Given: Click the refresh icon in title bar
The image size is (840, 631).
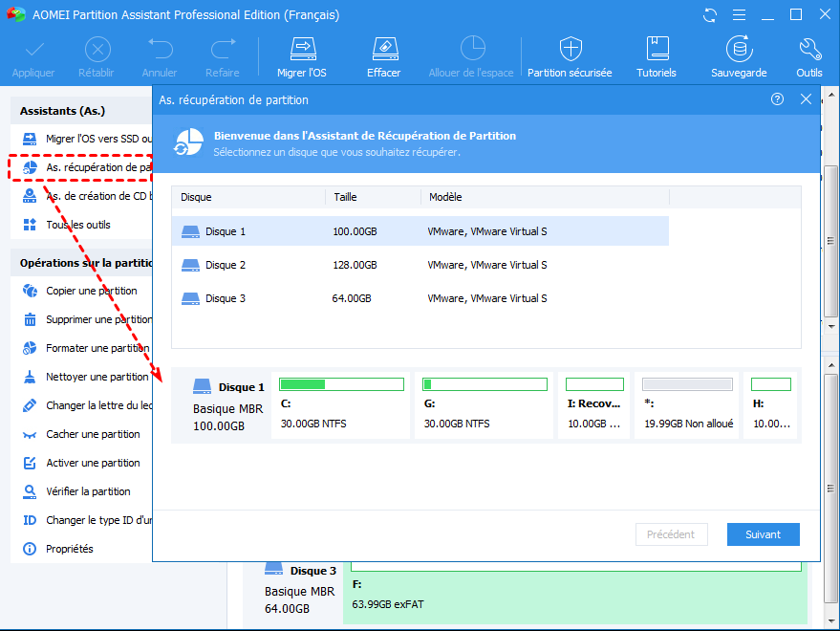Looking at the screenshot, I should [710, 15].
